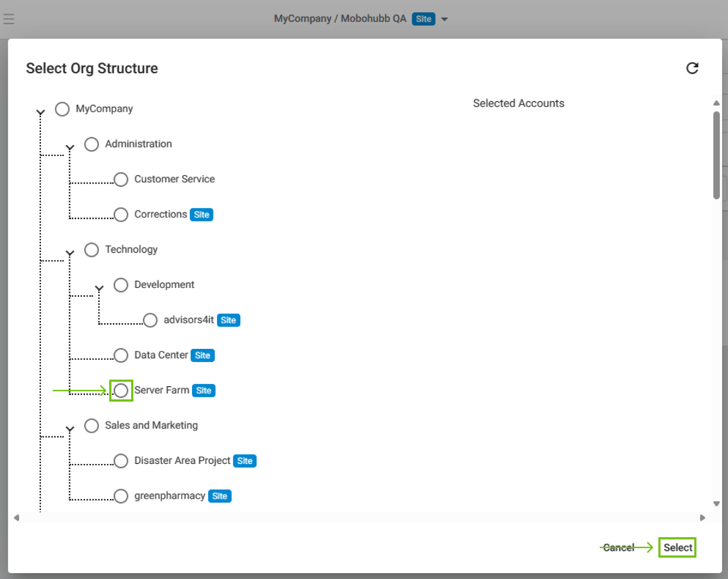This screenshot has height=579, width=728.
Task: Collapse the Development tree node
Action: pyautogui.click(x=99, y=288)
